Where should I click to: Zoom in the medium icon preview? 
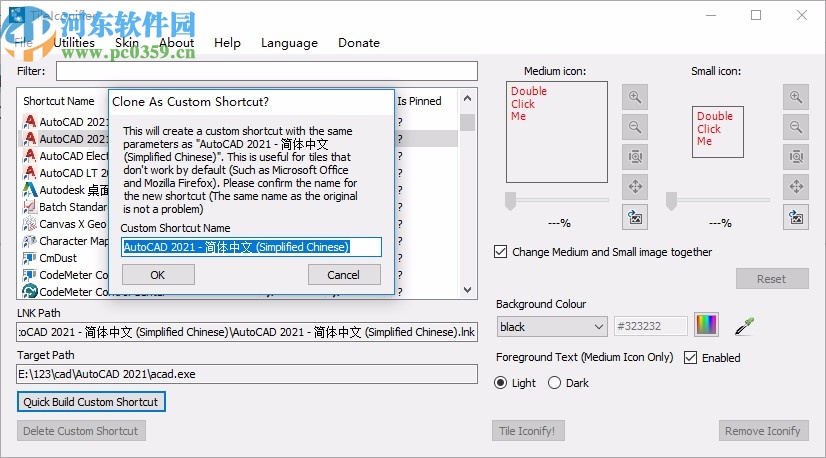pos(635,97)
